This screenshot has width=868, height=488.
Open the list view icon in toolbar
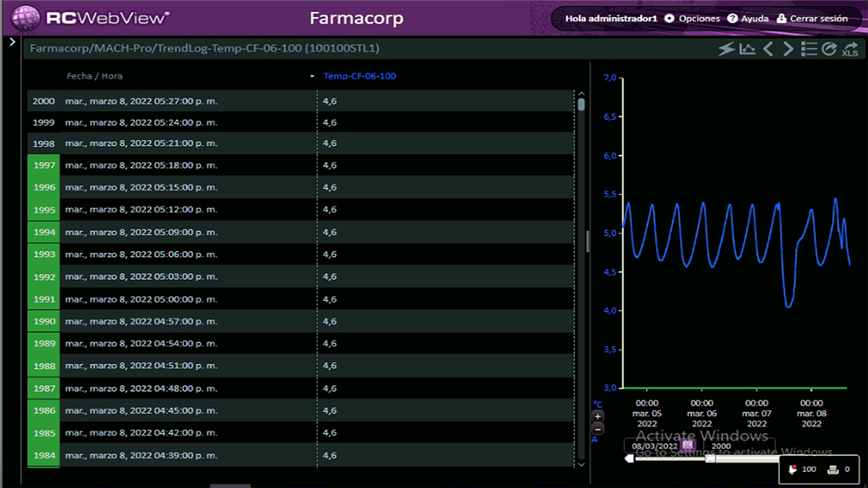(809, 49)
